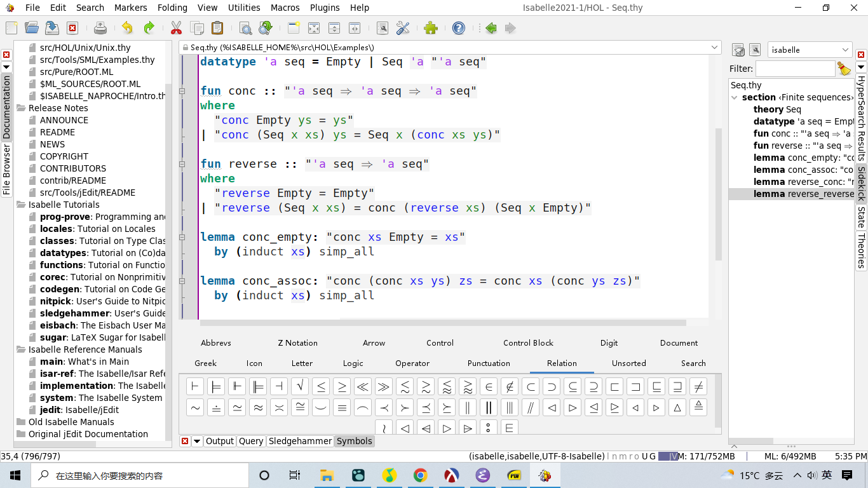Collapse the 'section Finite sequences' tree node

(x=735, y=98)
